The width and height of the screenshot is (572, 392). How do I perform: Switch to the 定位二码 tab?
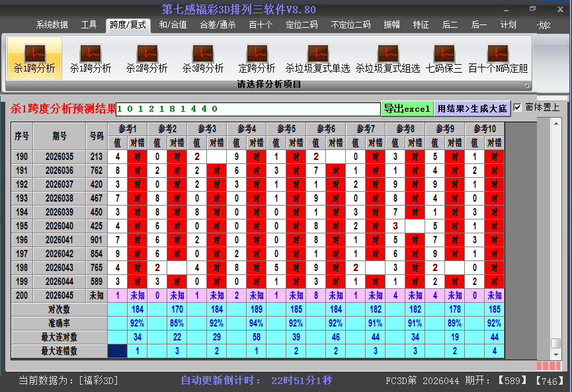click(302, 25)
